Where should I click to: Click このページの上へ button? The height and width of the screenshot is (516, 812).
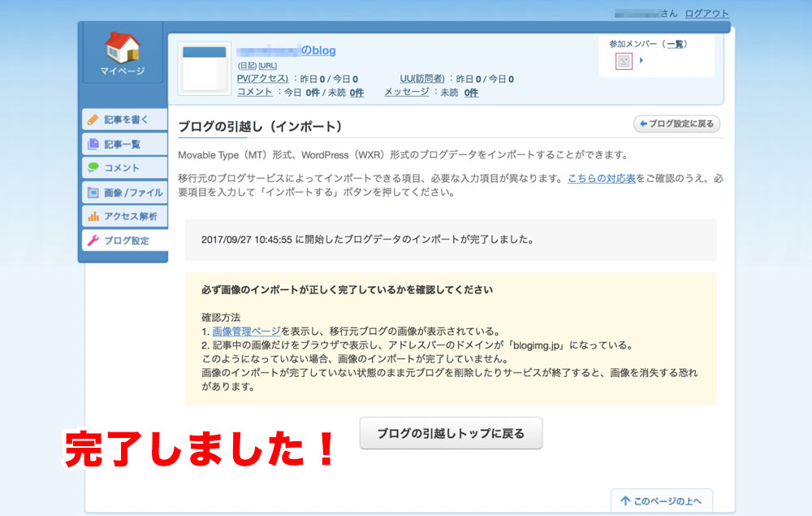(662, 501)
